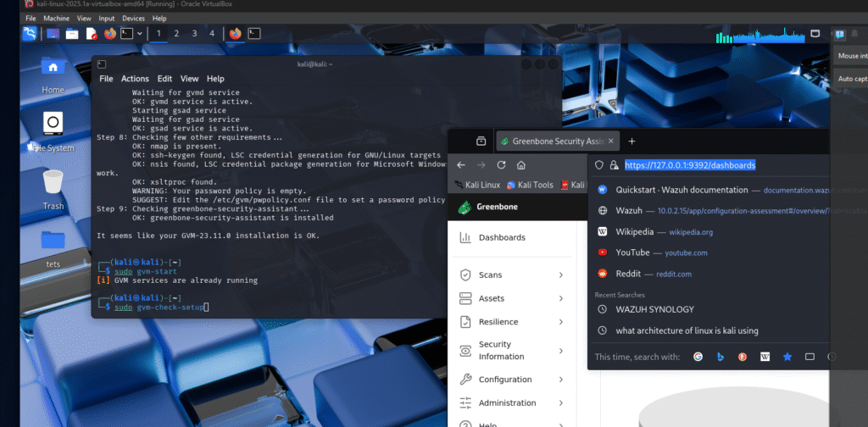This screenshot has width=868, height=427.
Task: Click the Firefox back arrow
Action: click(461, 165)
